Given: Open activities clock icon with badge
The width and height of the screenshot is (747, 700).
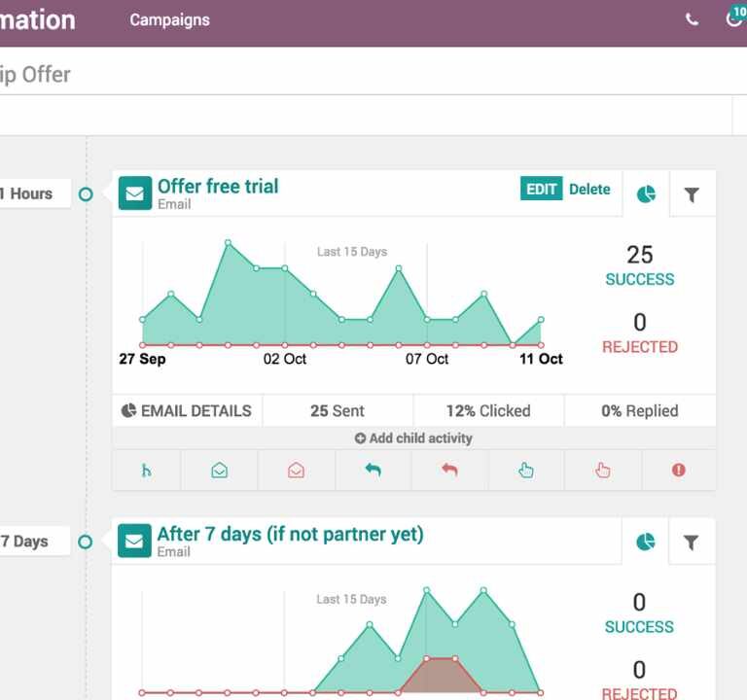Looking at the screenshot, I should coord(736,17).
